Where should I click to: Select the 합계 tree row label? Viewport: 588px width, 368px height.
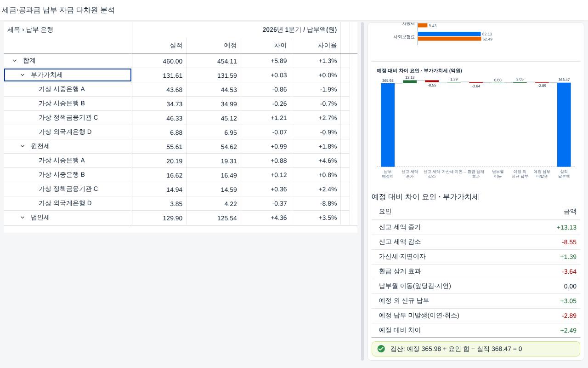29,61
